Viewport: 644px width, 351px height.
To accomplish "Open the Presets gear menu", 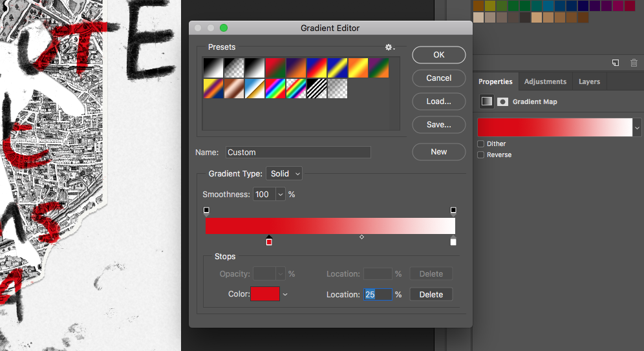I will click(x=389, y=47).
